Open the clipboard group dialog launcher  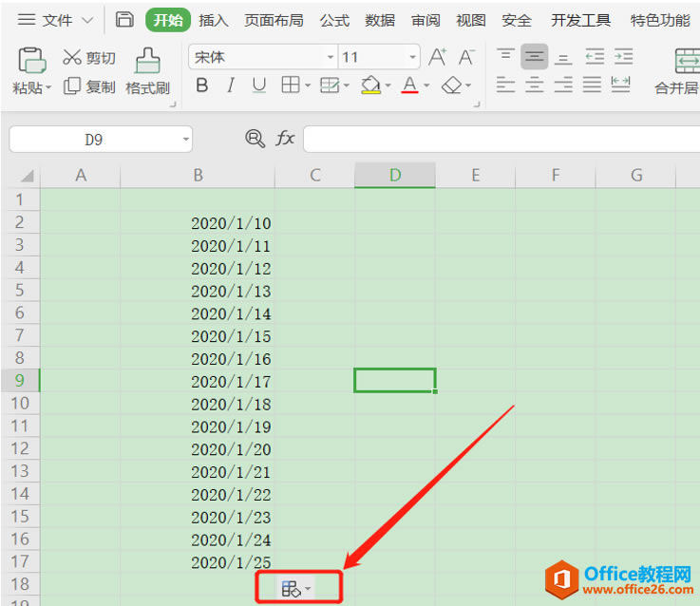(x=173, y=104)
